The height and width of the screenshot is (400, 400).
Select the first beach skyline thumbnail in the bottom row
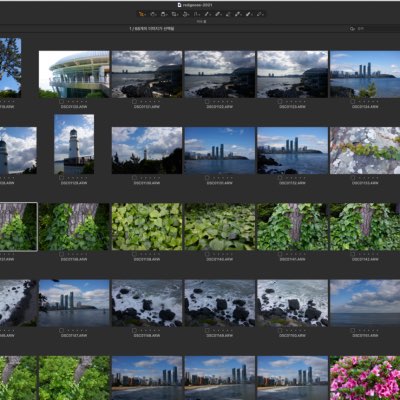tap(147, 378)
